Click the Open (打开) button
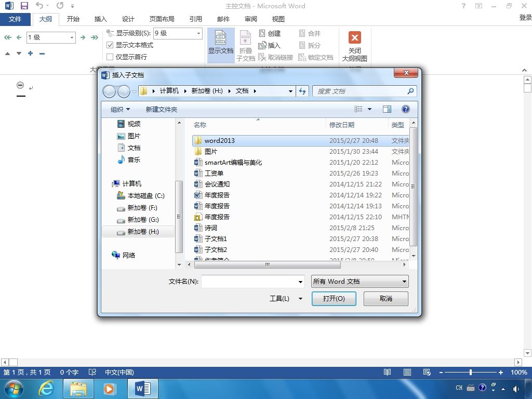This screenshot has width=532, height=399. pyautogui.click(x=334, y=299)
